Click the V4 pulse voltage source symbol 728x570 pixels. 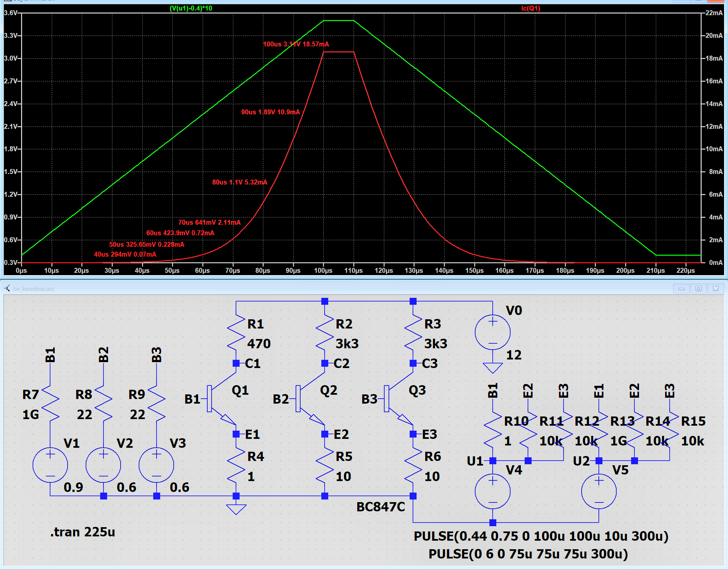(x=492, y=491)
